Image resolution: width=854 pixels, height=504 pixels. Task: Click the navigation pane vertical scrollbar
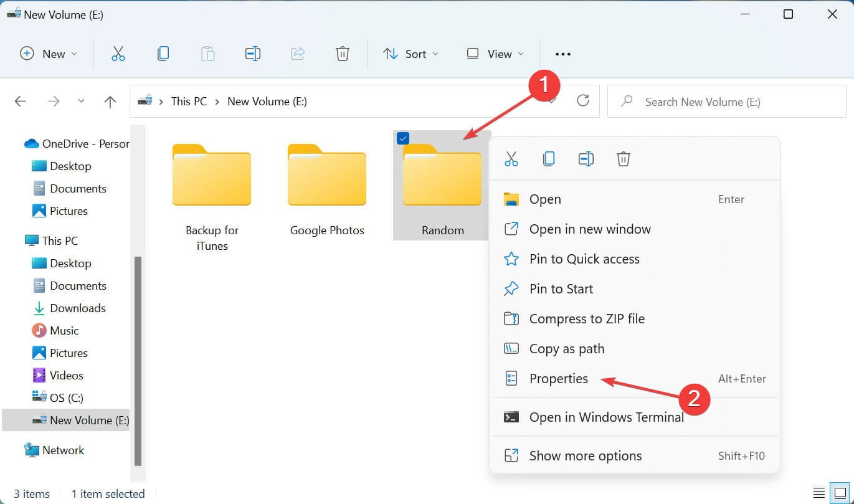click(x=138, y=361)
